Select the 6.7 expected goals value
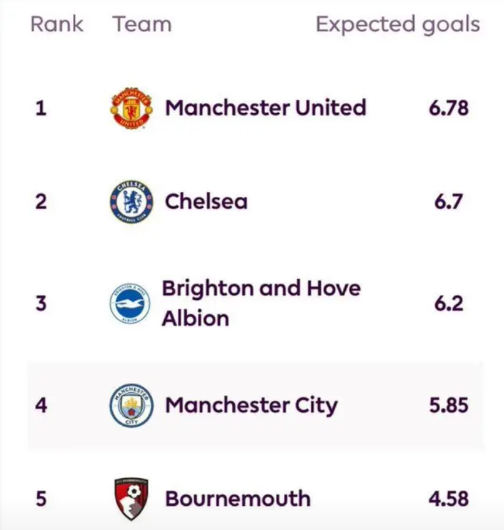The width and height of the screenshot is (504, 530). click(449, 202)
